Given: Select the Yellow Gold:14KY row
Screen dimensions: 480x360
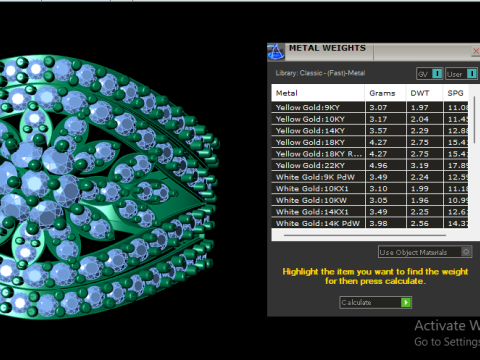Looking at the screenshot, I should [370, 131].
